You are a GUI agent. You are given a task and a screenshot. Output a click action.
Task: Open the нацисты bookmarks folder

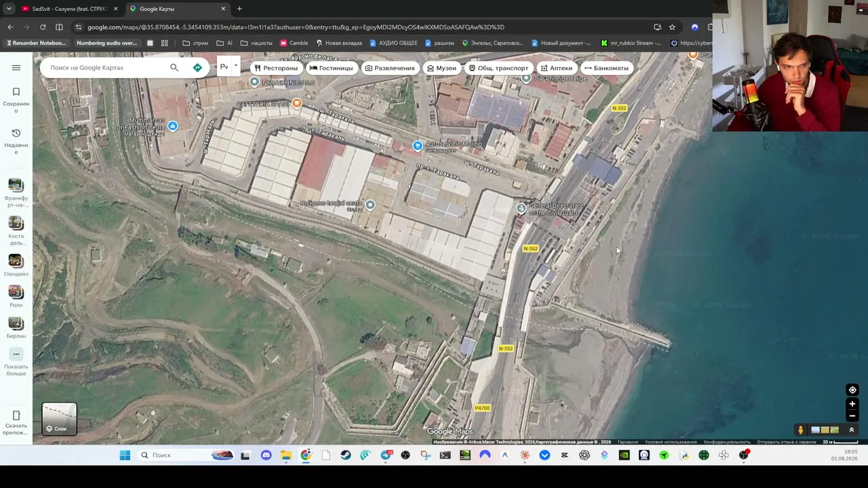[256, 43]
